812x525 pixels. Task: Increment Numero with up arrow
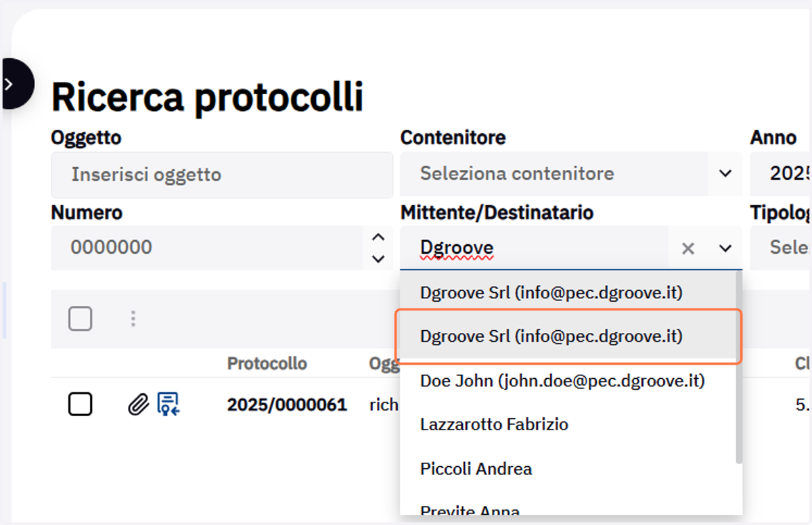tap(379, 237)
